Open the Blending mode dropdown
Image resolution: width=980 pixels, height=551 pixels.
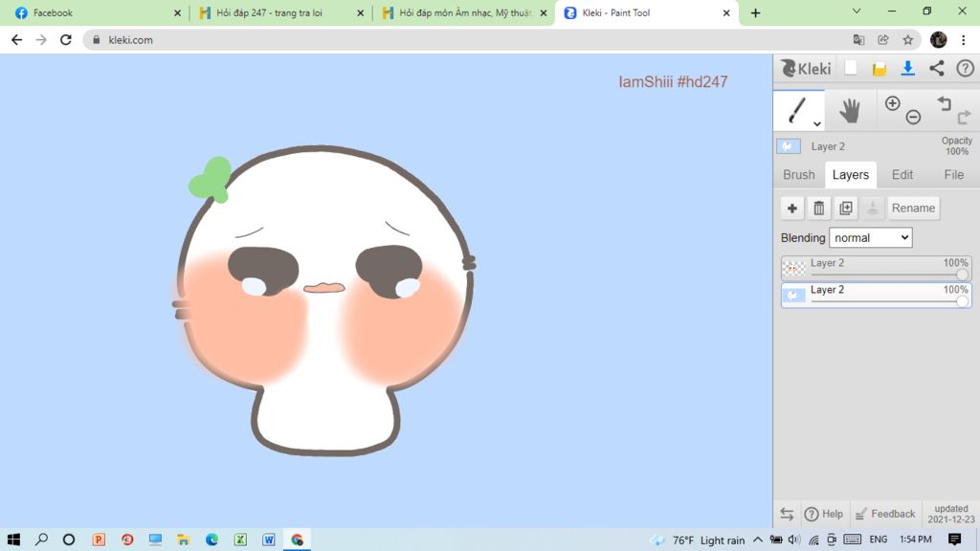pos(870,237)
